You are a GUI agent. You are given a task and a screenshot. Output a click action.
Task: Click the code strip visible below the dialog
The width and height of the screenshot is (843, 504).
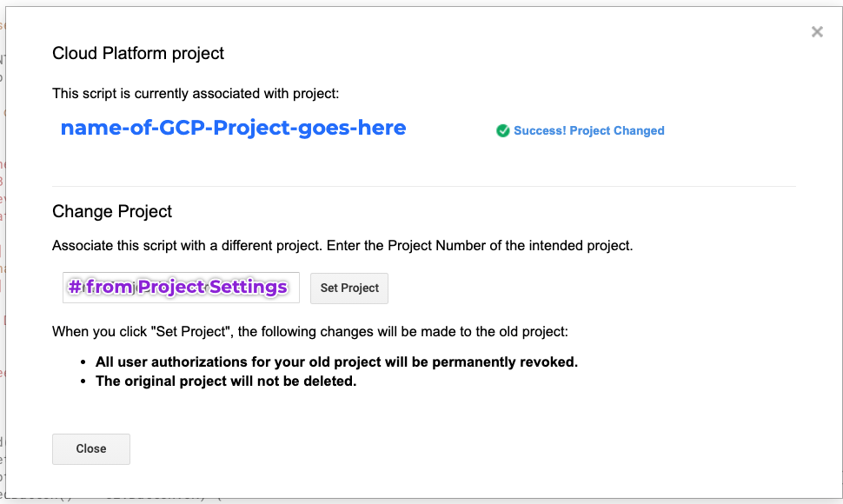pos(421,501)
